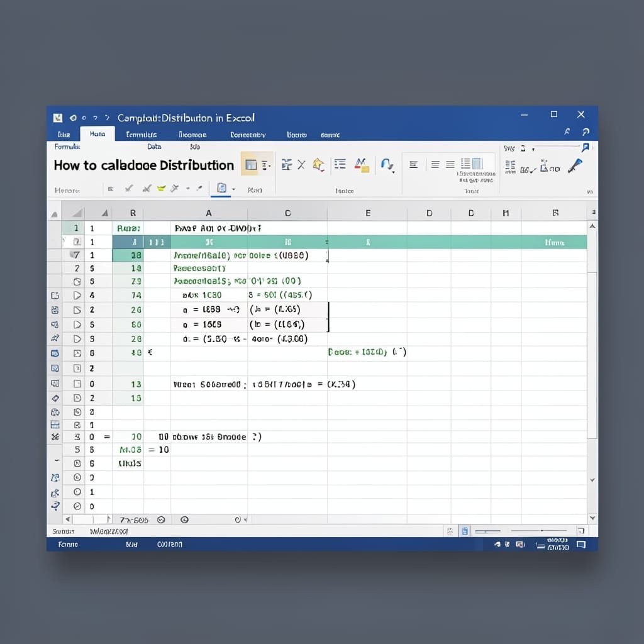The width and height of the screenshot is (644, 644).
Task: Expand the triangle in the row showing 74
Action: (77, 295)
